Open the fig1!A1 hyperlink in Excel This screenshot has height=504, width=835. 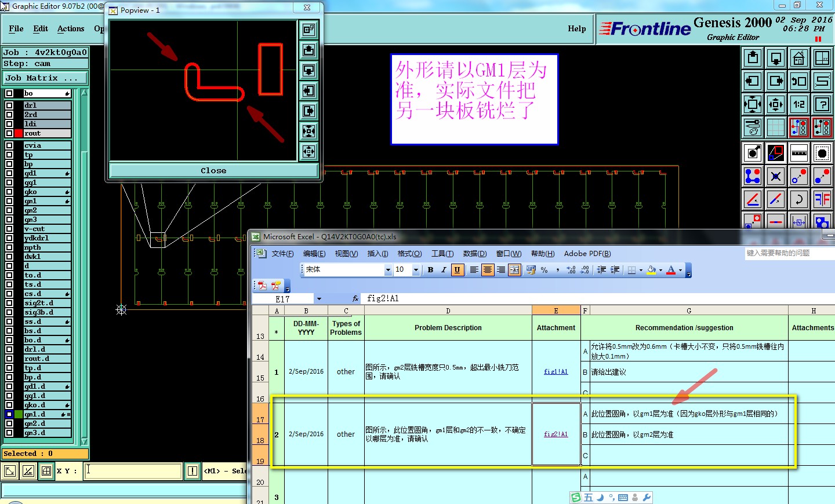(x=556, y=372)
